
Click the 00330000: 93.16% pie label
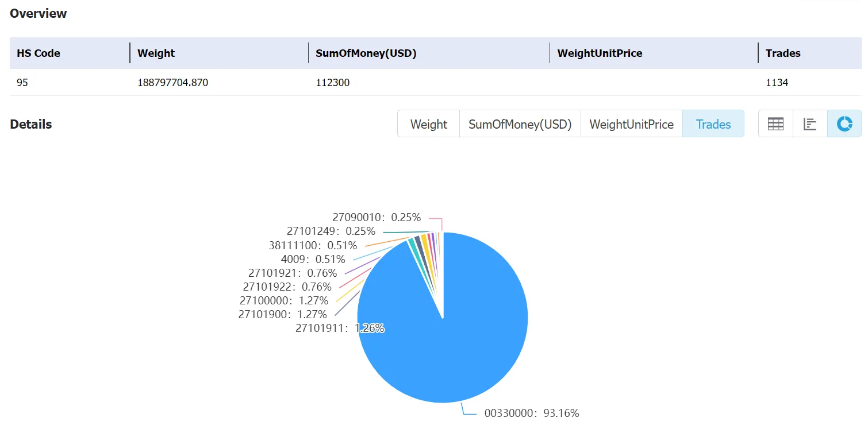532,413
